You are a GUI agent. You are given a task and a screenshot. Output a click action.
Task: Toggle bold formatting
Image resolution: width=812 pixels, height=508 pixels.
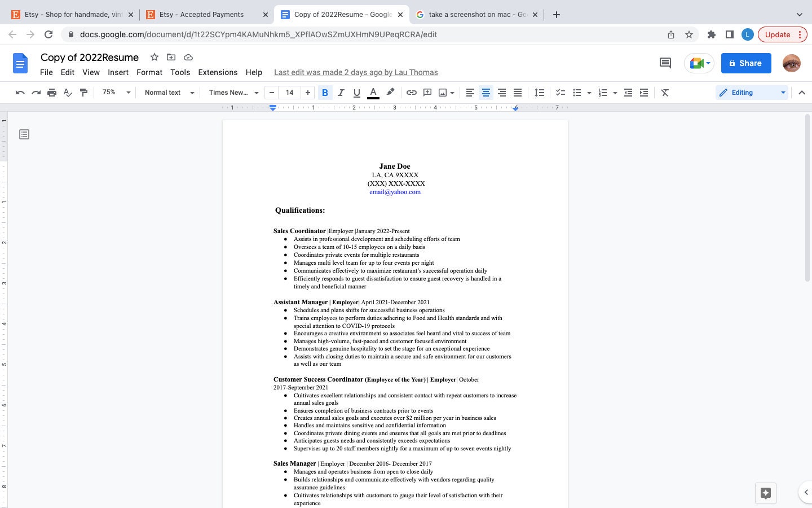point(325,93)
